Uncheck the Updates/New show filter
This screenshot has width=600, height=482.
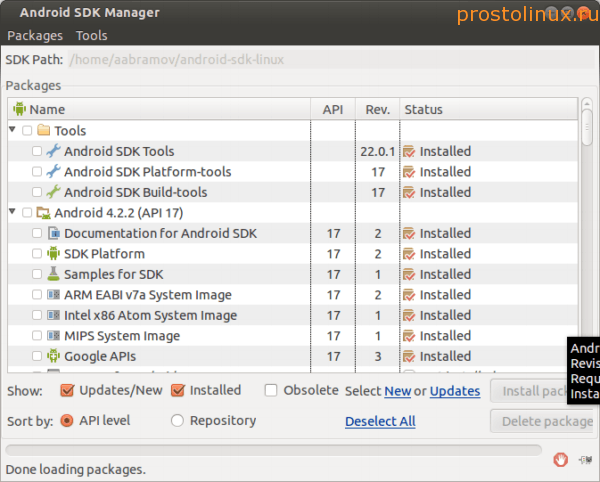tap(67, 391)
